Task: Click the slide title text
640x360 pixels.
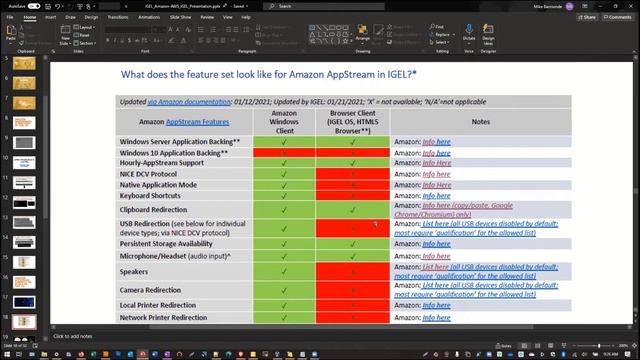Action: [x=268, y=75]
